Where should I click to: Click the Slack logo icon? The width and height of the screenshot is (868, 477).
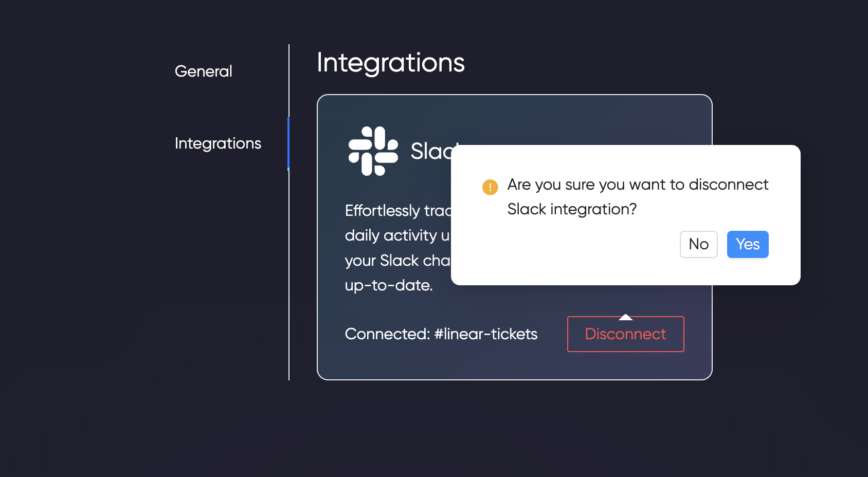click(373, 151)
